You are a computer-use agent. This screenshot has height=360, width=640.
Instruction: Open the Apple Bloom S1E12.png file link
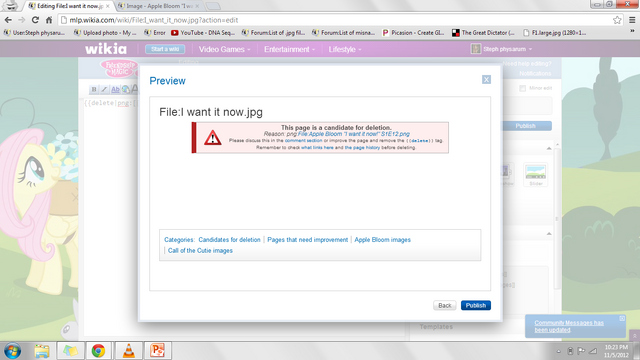coord(353,134)
